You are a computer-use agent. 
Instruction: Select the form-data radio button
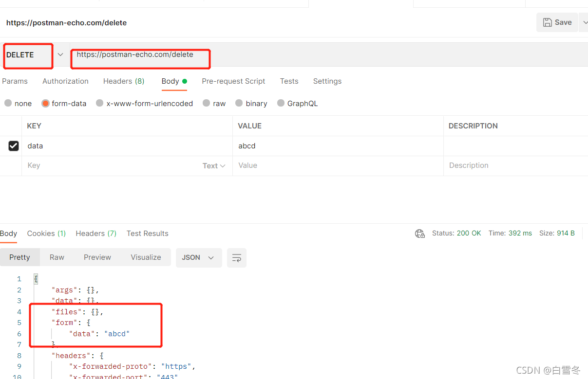[x=45, y=103]
